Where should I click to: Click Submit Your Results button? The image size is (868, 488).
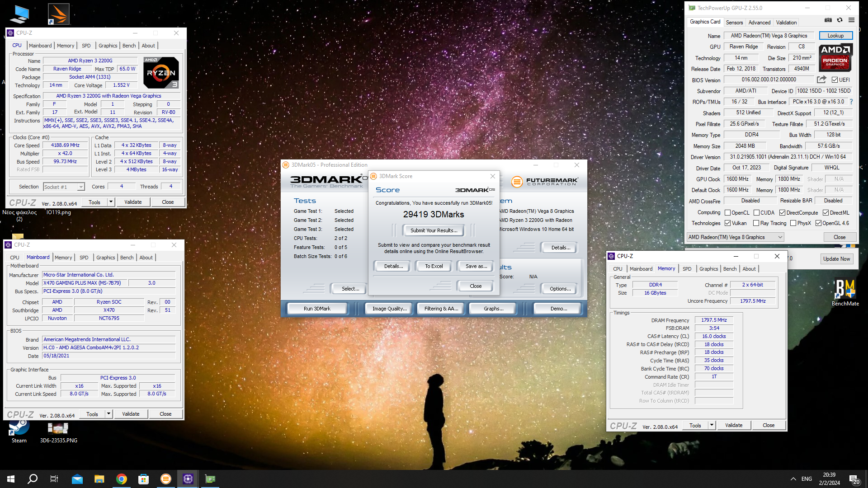coord(434,230)
